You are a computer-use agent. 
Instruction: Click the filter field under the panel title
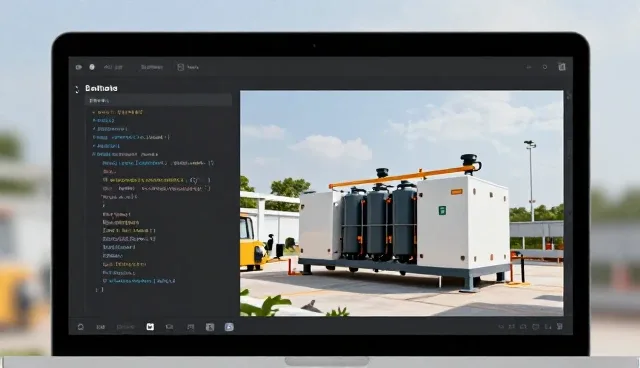(158, 100)
